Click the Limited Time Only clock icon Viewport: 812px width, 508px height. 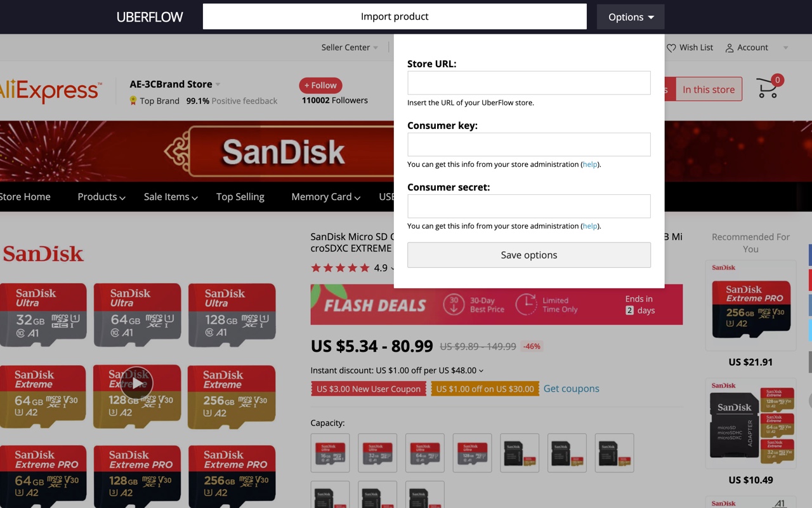click(526, 304)
